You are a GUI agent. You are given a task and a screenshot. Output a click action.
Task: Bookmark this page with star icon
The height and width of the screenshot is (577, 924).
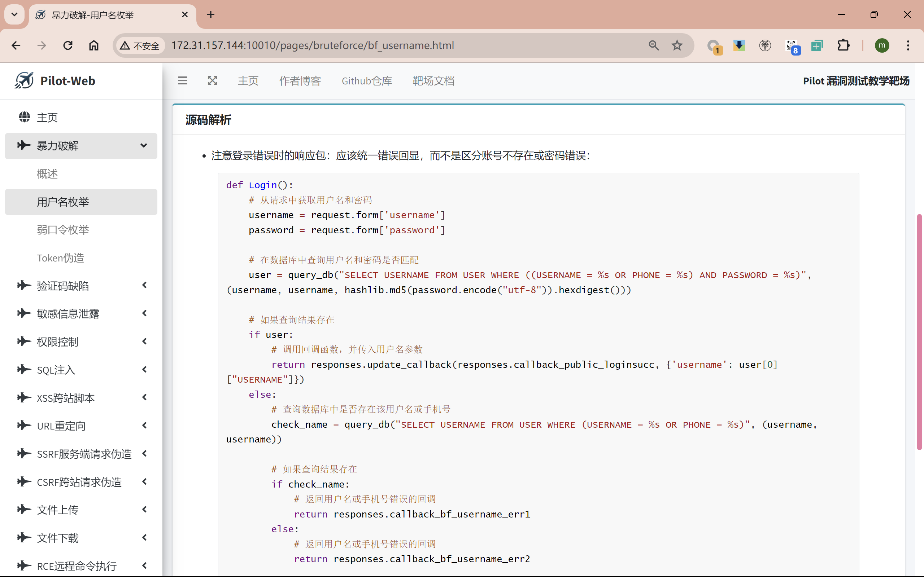point(677,45)
